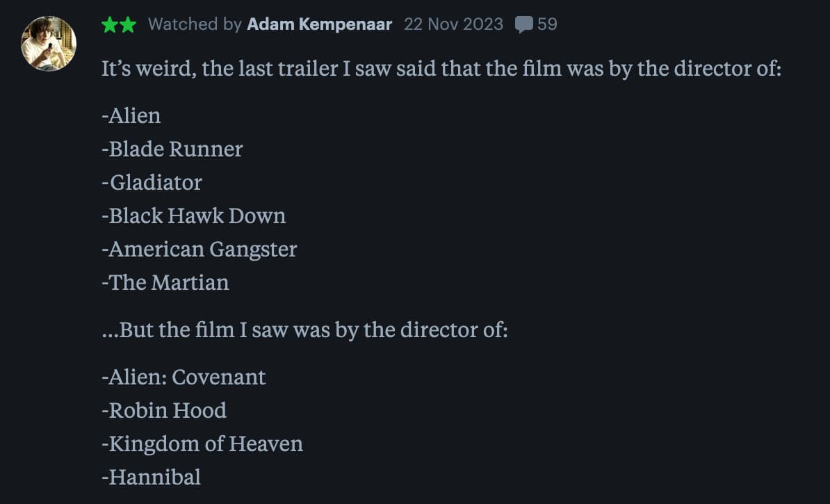Click the "...But the film I saw" sentence
830x504 pixels.
click(304, 330)
